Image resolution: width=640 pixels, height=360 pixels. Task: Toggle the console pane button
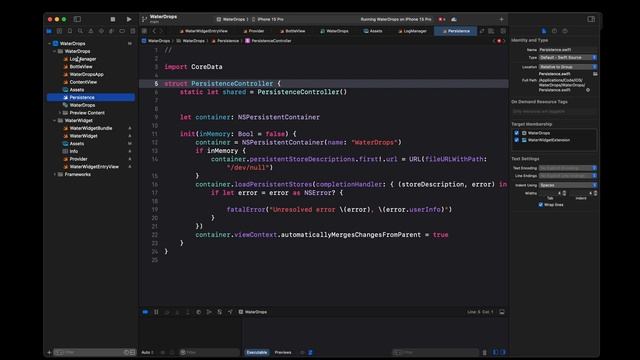[x=503, y=352]
